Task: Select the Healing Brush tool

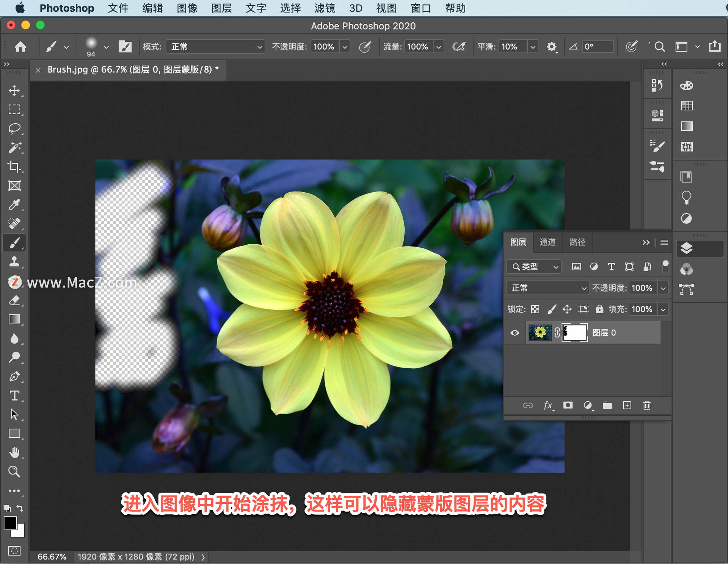Action: [x=14, y=224]
